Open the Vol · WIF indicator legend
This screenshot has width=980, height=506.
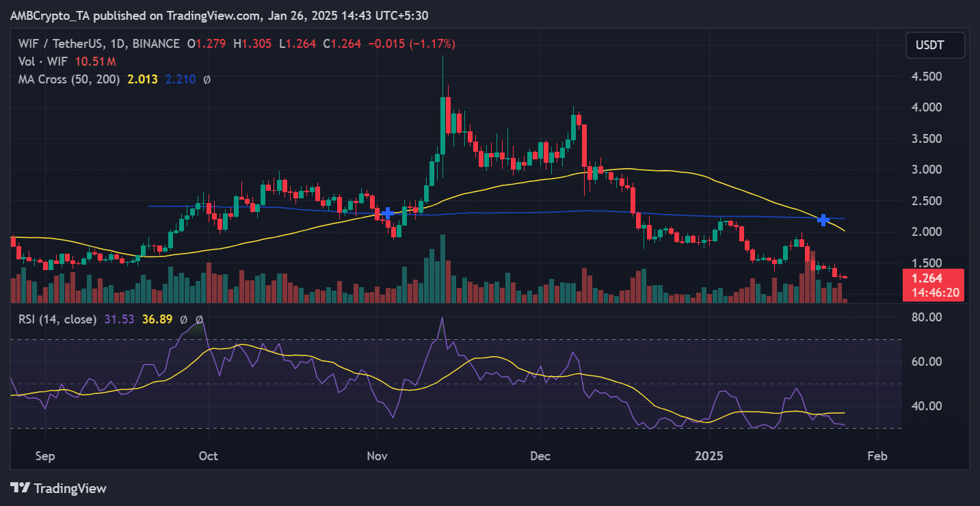pos(42,61)
